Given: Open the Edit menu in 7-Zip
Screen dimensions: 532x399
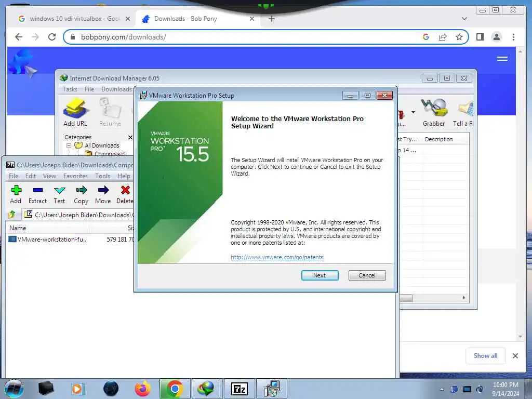Looking at the screenshot, I should point(31,176).
